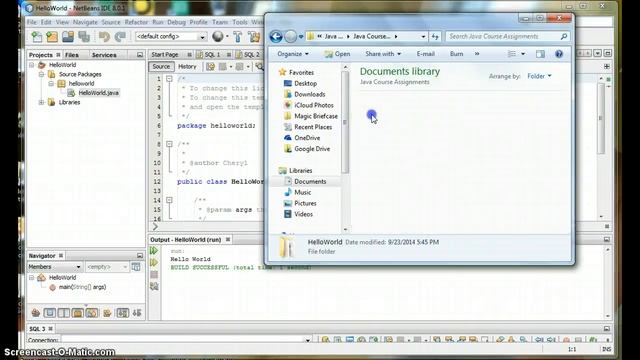640x360 pixels.
Task: Fold the comment at line 1
Action: pos(169,79)
